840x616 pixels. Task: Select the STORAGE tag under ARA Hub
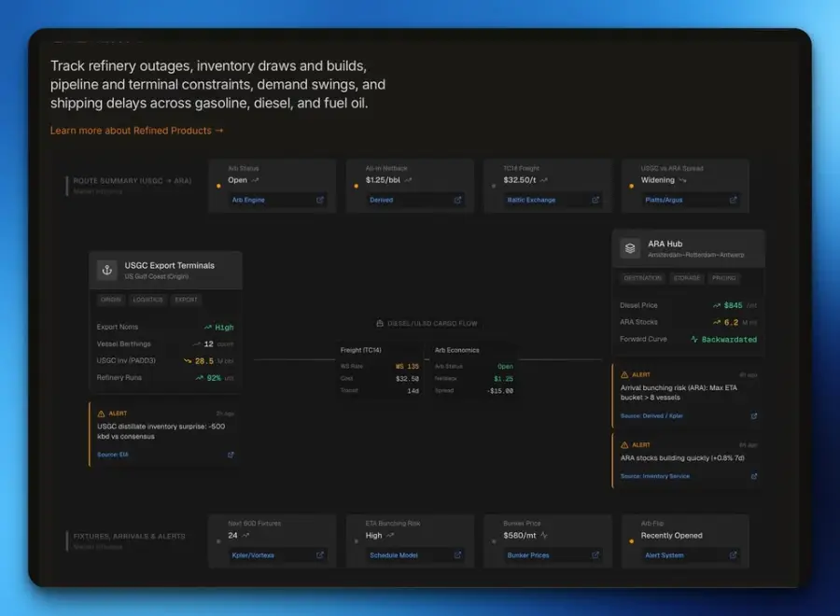tap(687, 278)
